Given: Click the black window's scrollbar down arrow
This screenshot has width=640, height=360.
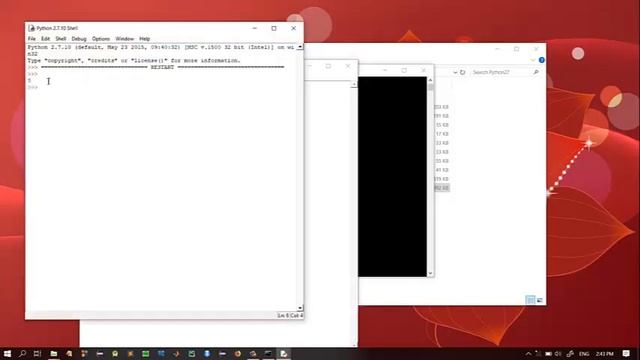Looking at the screenshot, I should (430, 274).
